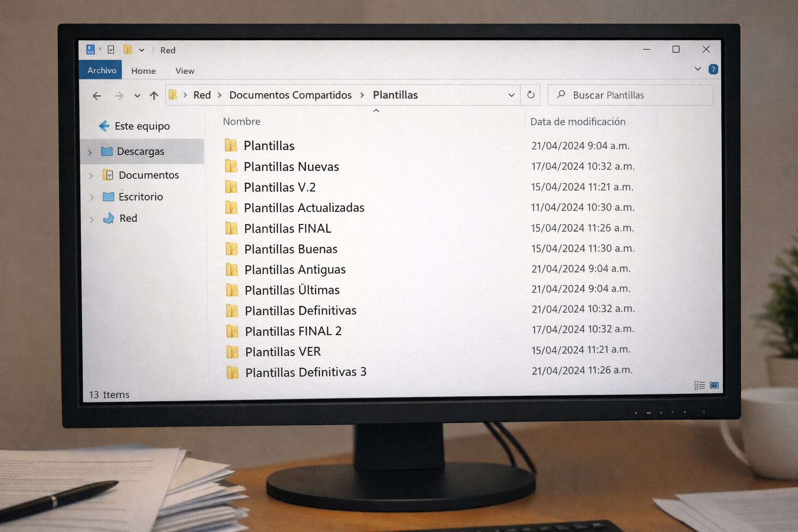Click the file name Plantillas Buenas
The height and width of the screenshot is (532, 798).
click(x=291, y=249)
